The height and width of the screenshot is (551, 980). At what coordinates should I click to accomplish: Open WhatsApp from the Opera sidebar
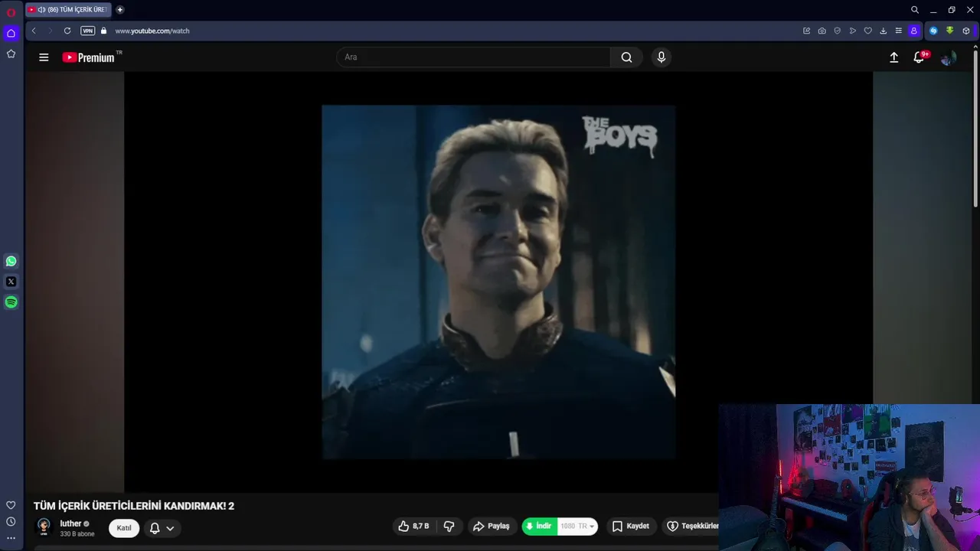11,261
